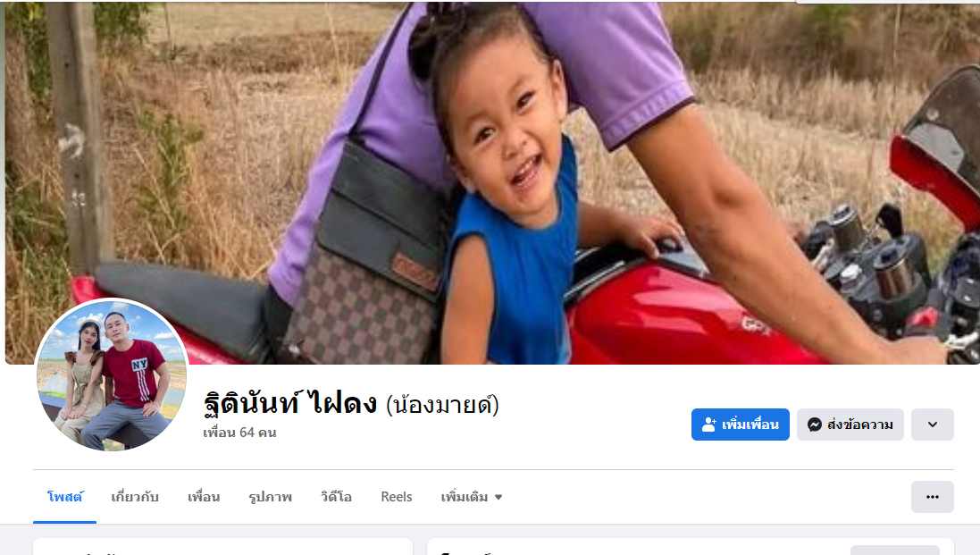Screen dimensions: 980x555
Task: Click the small arrow next to เพิ่มเติม
Action: coord(498,498)
